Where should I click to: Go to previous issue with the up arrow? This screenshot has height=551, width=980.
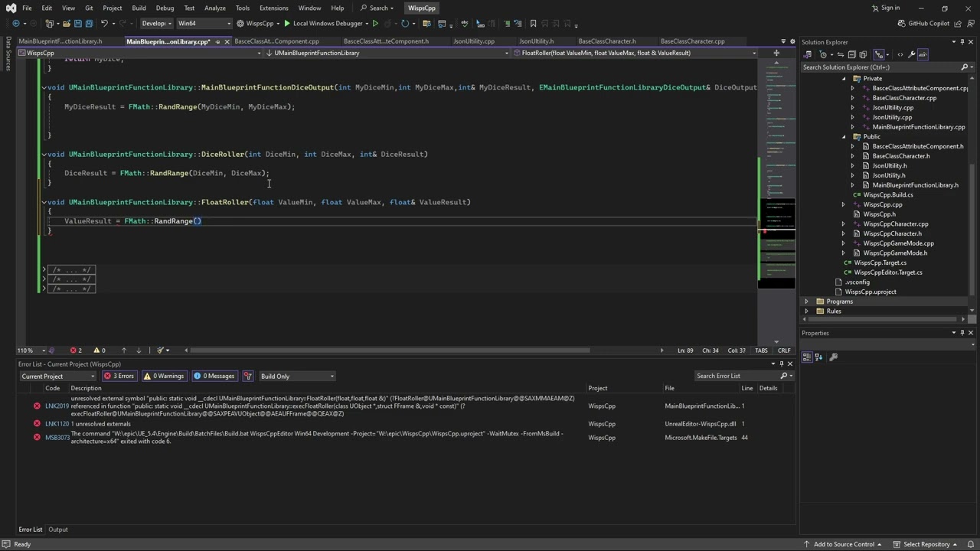coord(124,350)
